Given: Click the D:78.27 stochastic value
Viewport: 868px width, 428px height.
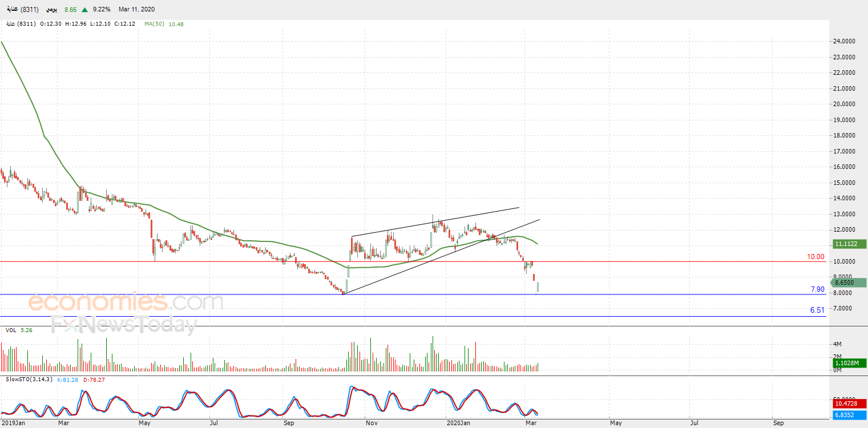Looking at the screenshot, I should [94, 379].
